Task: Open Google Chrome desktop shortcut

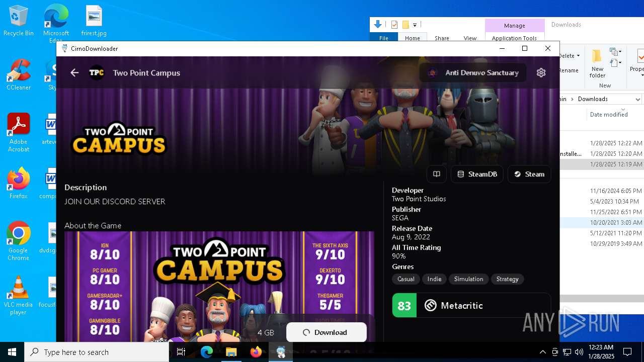Action: 18,241
